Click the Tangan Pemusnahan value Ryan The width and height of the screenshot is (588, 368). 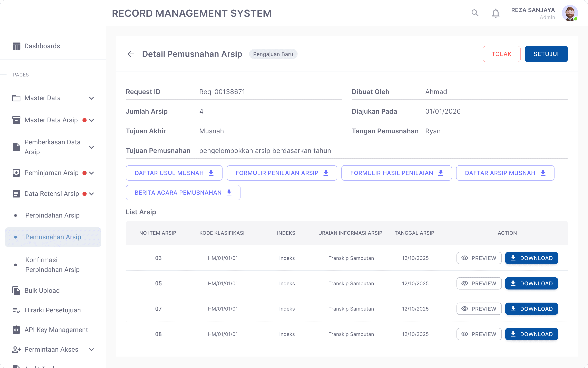pyautogui.click(x=433, y=131)
